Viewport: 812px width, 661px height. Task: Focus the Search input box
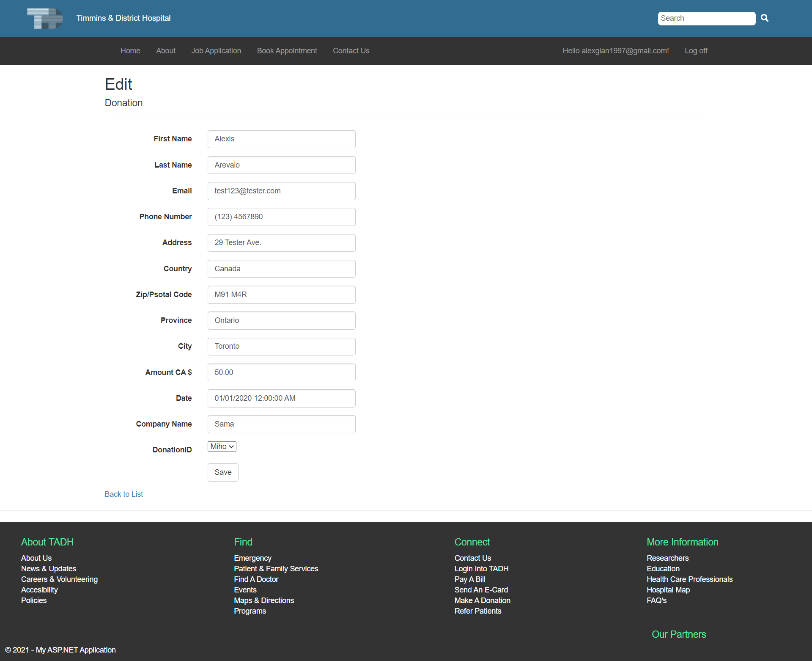pos(706,19)
